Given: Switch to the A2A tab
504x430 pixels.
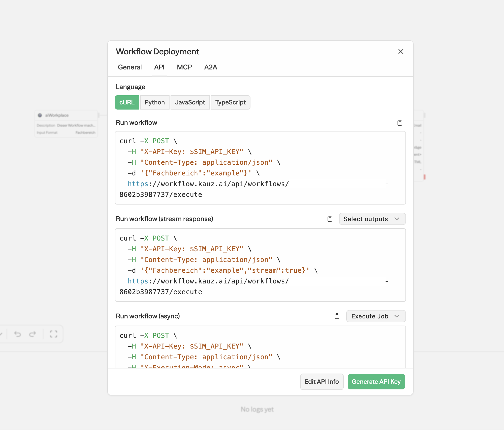Looking at the screenshot, I should (210, 67).
